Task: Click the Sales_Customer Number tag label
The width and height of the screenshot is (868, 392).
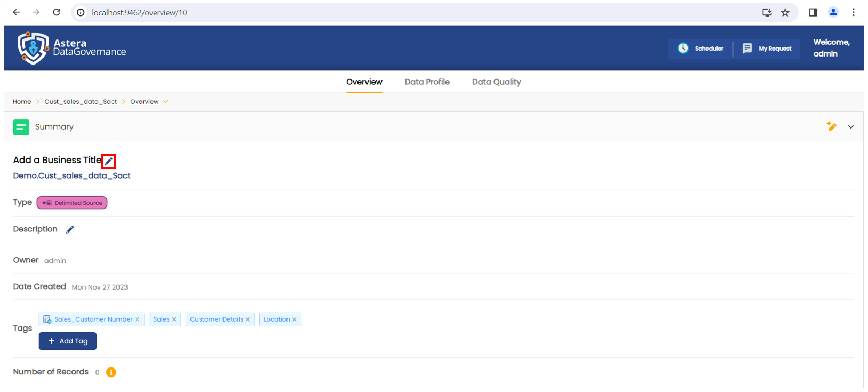Action: point(93,319)
